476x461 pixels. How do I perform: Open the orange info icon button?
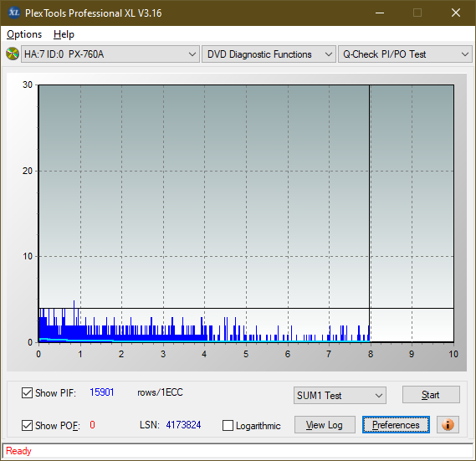click(448, 424)
